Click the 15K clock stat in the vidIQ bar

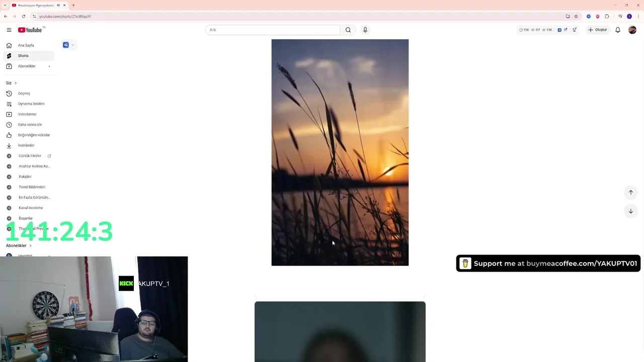524,30
